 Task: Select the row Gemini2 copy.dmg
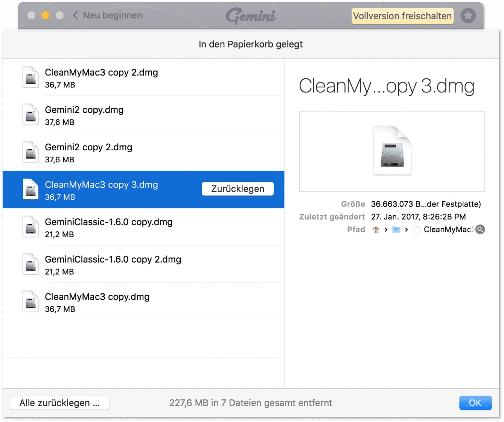pyautogui.click(x=143, y=115)
